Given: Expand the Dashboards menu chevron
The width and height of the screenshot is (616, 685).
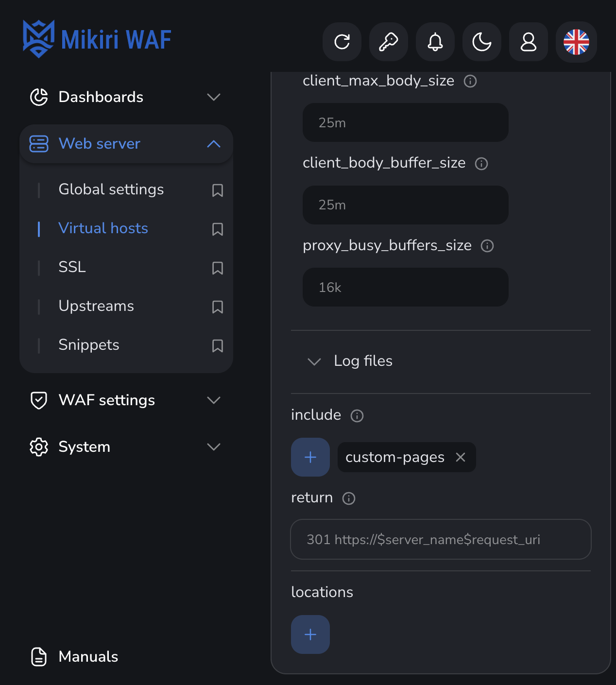Looking at the screenshot, I should click(x=214, y=97).
